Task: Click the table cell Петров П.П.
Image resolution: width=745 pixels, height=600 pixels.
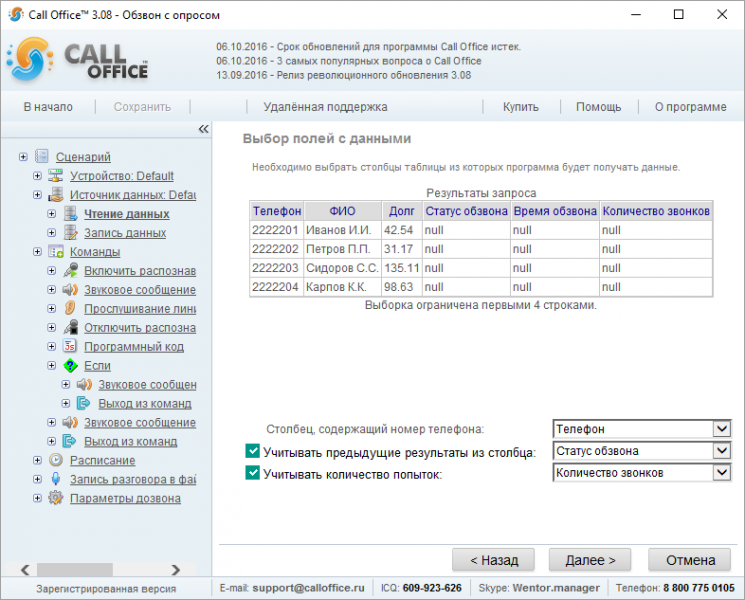Action: tap(343, 249)
